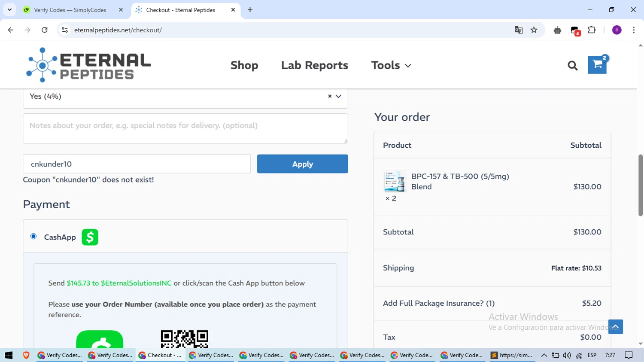
Task: Open a new browser tab
Action: (250, 10)
